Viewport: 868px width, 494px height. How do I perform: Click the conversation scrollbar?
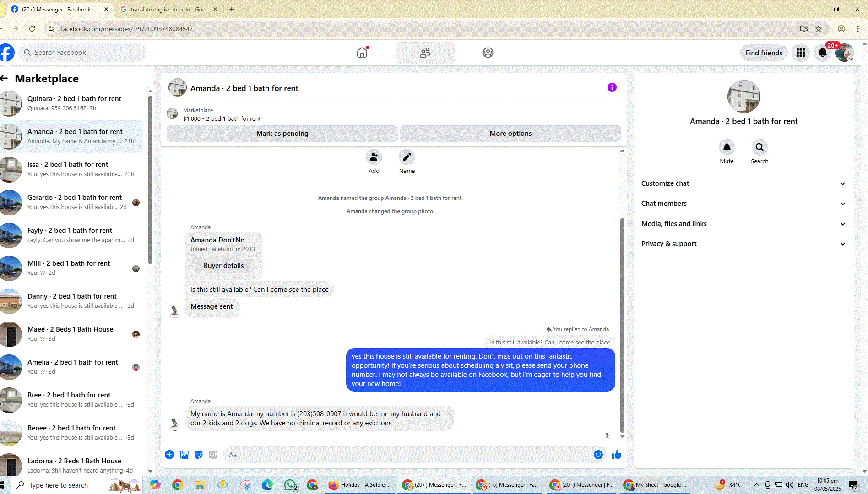(x=622, y=325)
